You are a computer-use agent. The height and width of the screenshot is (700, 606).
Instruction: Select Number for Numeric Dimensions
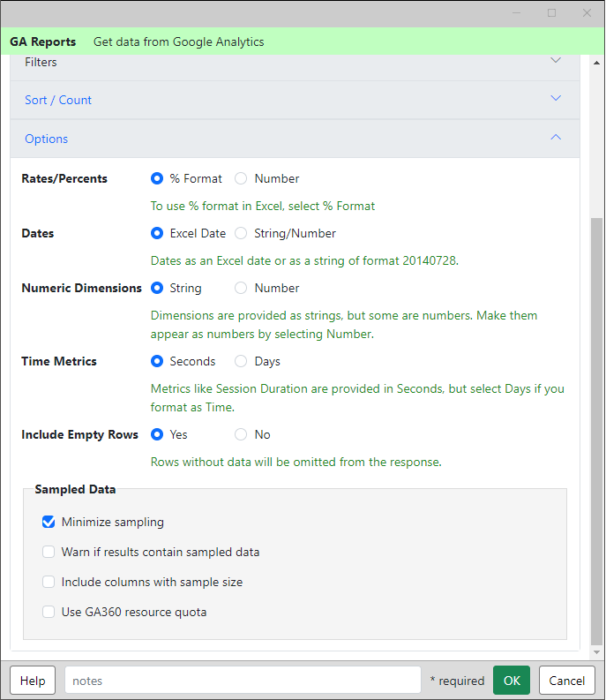tap(241, 288)
